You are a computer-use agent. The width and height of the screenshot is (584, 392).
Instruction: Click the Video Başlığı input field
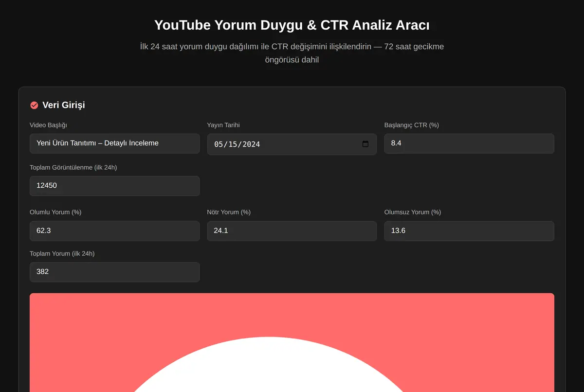114,143
